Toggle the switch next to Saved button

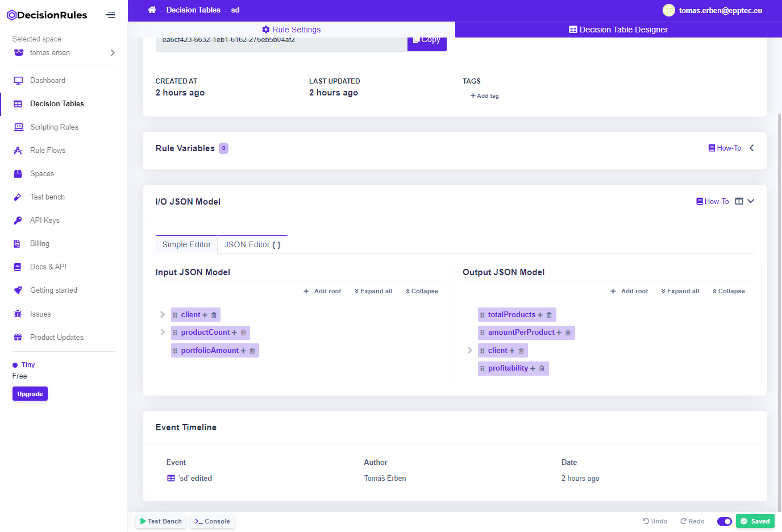coord(724,521)
